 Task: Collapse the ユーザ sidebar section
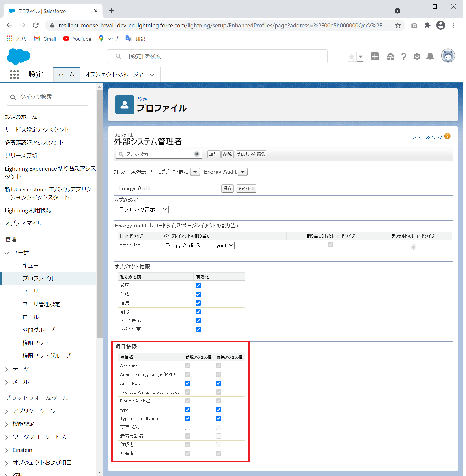click(x=7, y=253)
